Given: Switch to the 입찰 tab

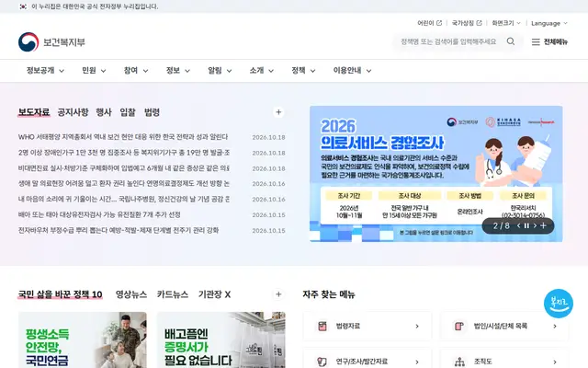Looking at the screenshot, I should tap(128, 112).
